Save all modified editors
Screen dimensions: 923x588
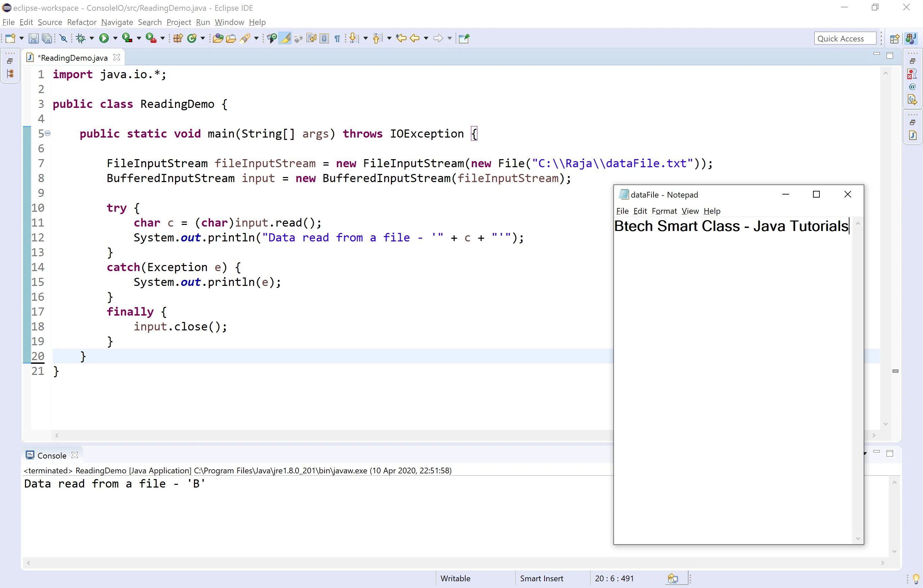[47, 38]
